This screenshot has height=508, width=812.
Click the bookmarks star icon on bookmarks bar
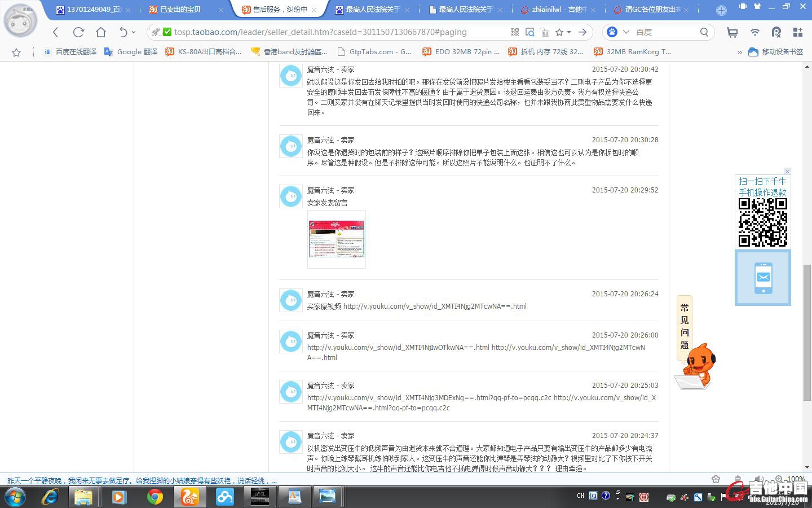coord(16,52)
